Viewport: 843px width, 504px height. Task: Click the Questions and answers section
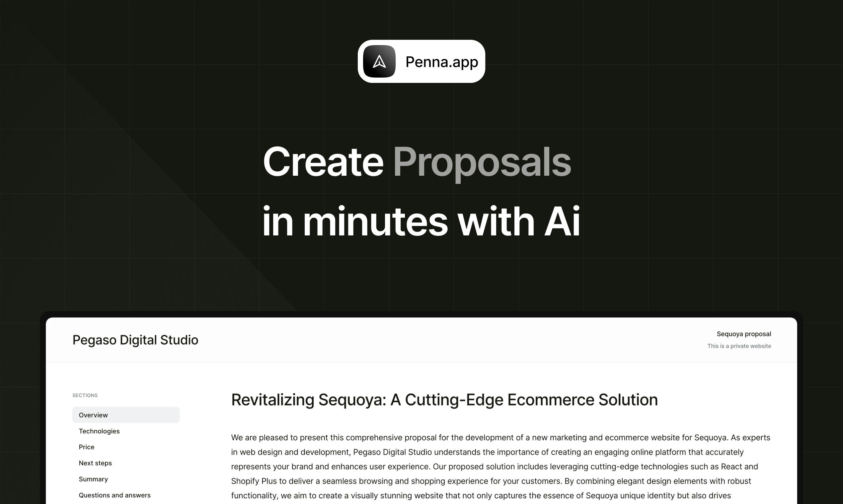114,495
